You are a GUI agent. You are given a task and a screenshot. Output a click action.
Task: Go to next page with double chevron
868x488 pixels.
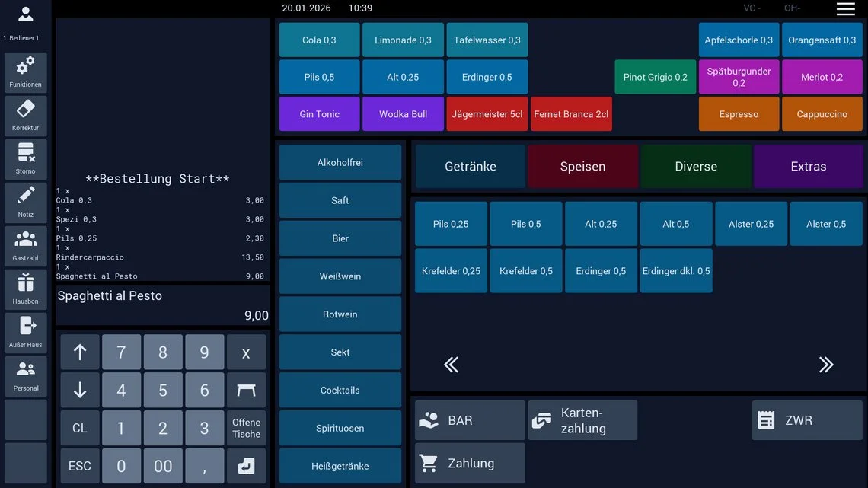826,365
